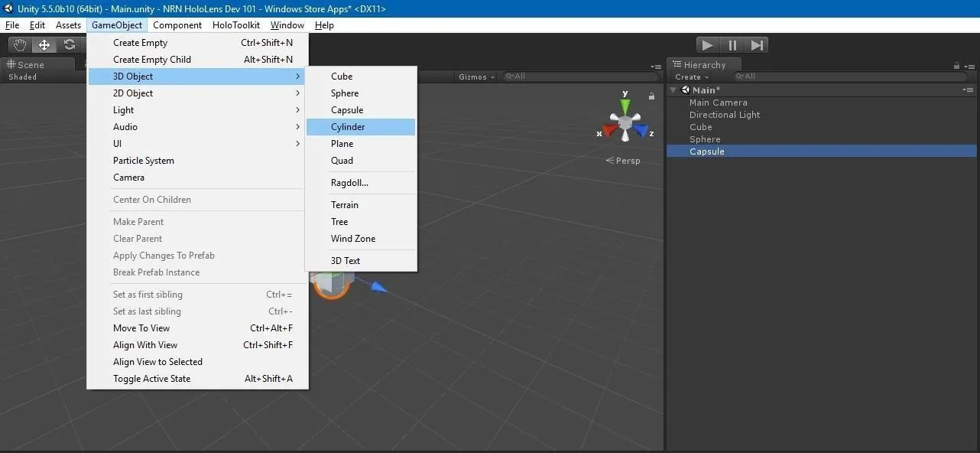
Task: Expand the 2D Object submenu
Action: coord(197,93)
